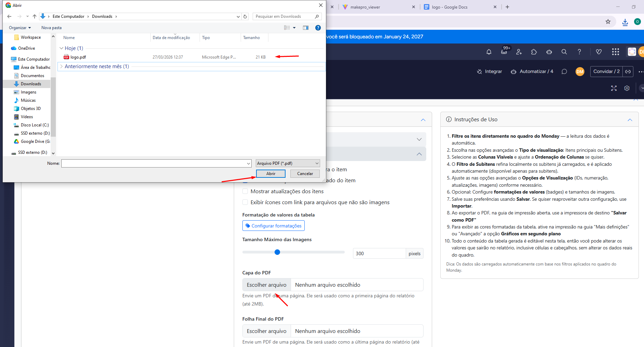Collapse the Instruções de Uso panel

(630, 120)
